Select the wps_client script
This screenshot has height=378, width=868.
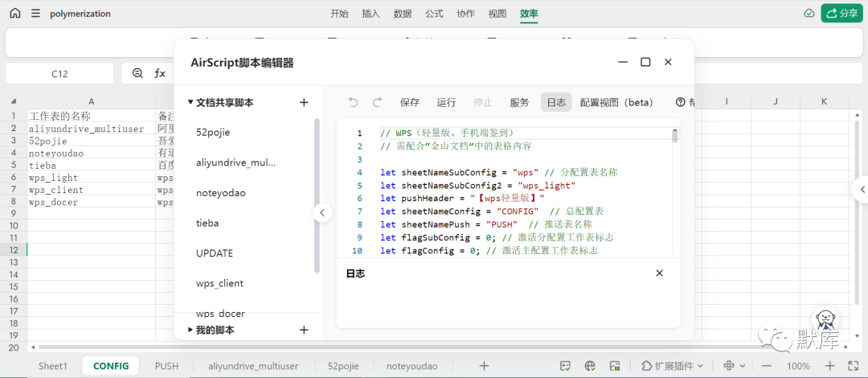[x=219, y=283]
